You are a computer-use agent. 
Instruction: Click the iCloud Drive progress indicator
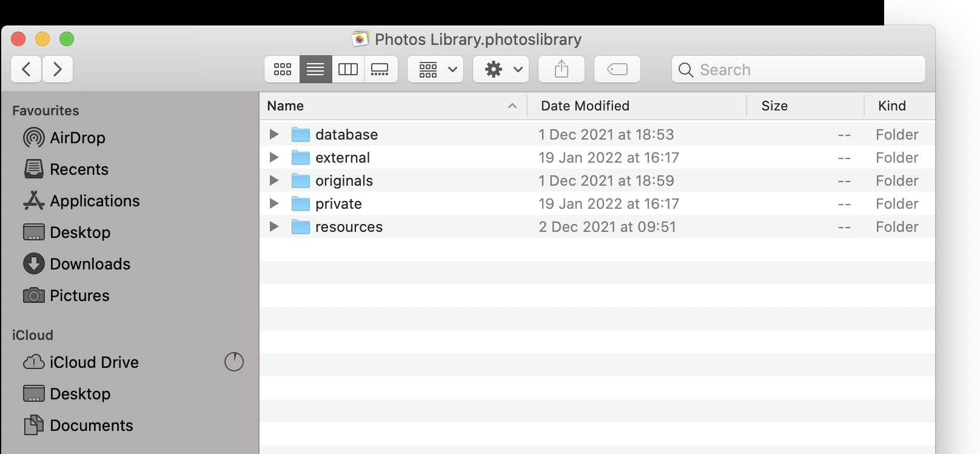[x=234, y=362]
